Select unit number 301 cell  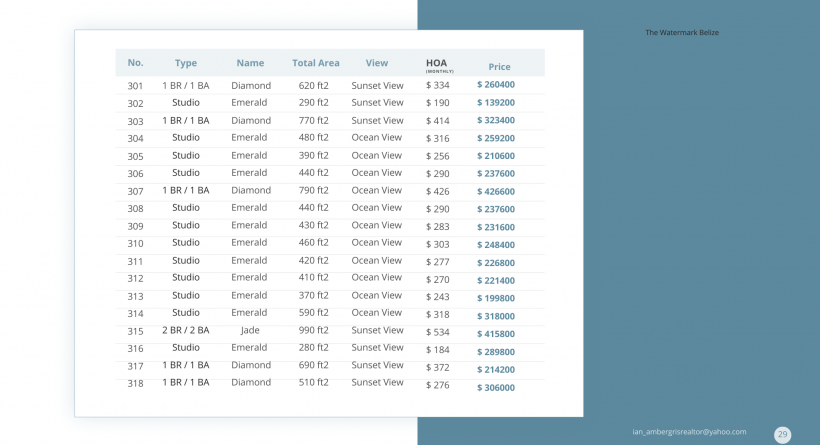135,86
